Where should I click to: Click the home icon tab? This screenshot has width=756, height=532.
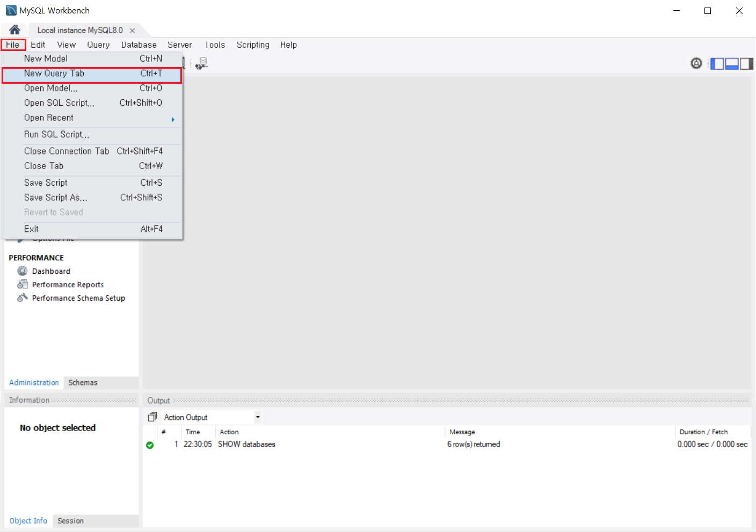click(x=14, y=30)
